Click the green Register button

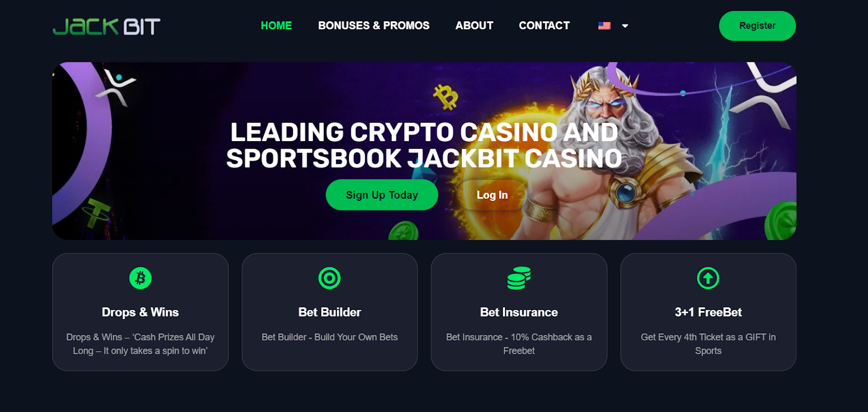point(757,26)
